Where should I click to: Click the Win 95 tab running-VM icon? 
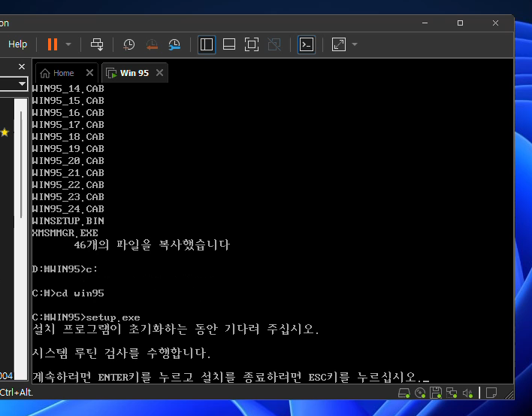(x=111, y=73)
